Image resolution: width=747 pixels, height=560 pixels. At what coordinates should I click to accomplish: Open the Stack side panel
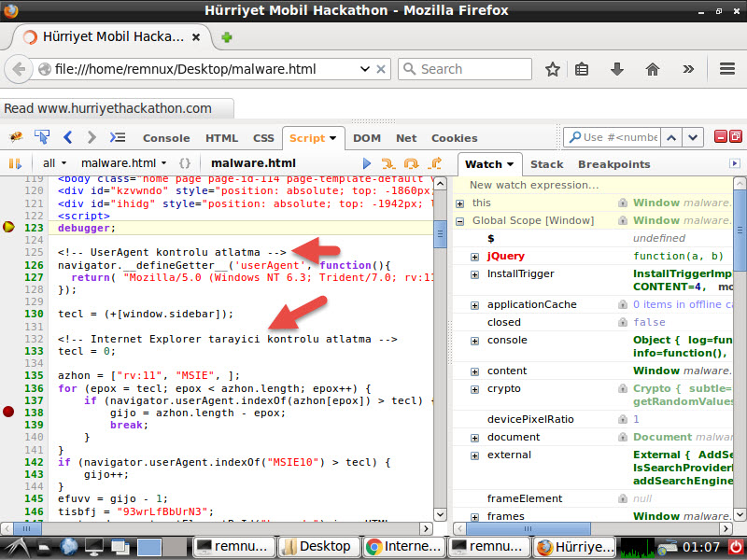546,164
